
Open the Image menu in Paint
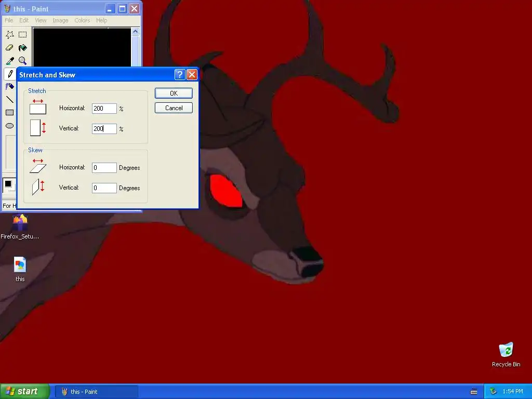tap(60, 20)
